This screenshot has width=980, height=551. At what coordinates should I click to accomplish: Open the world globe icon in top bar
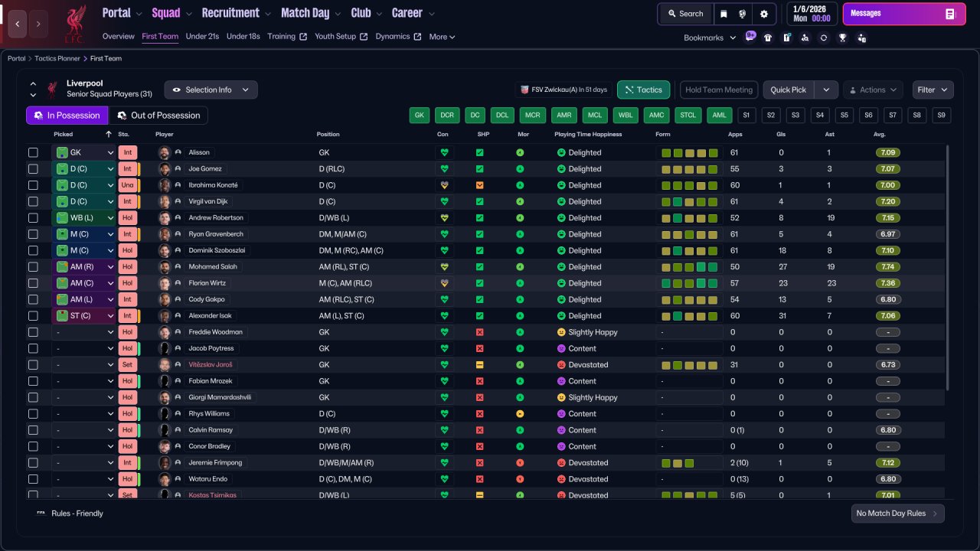(x=743, y=14)
